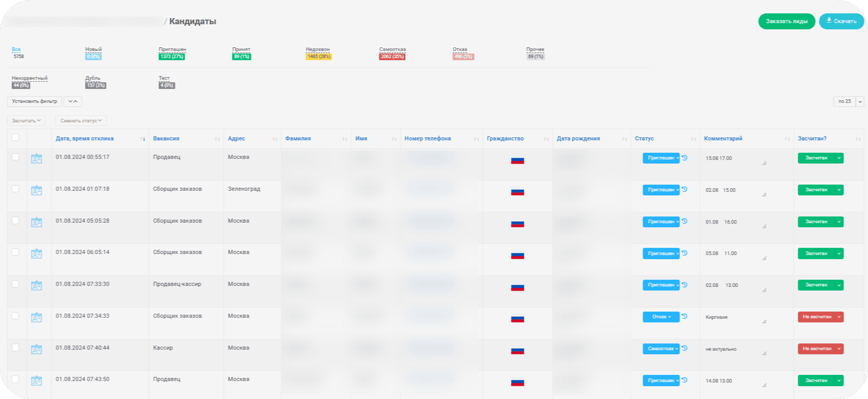This screenshot has width=868, height=399.
Task: Open status history icon in 01:07:18 row
Action: tap(685, 190)
